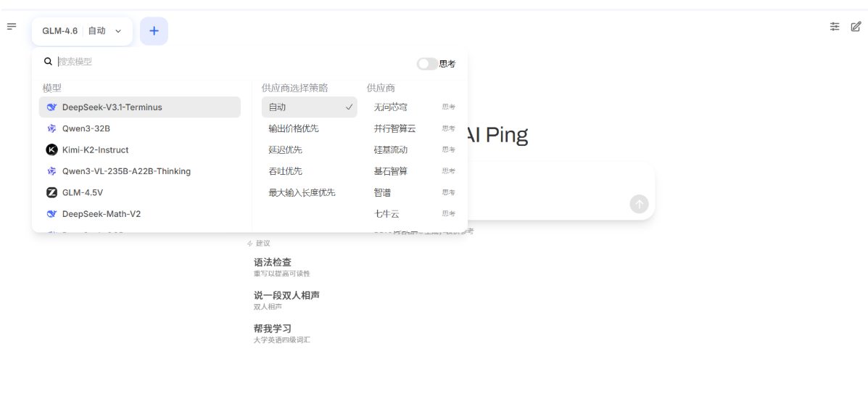Click the 帮我学习 suggestion
Screen dimensions: 868x415
(282, 334)
